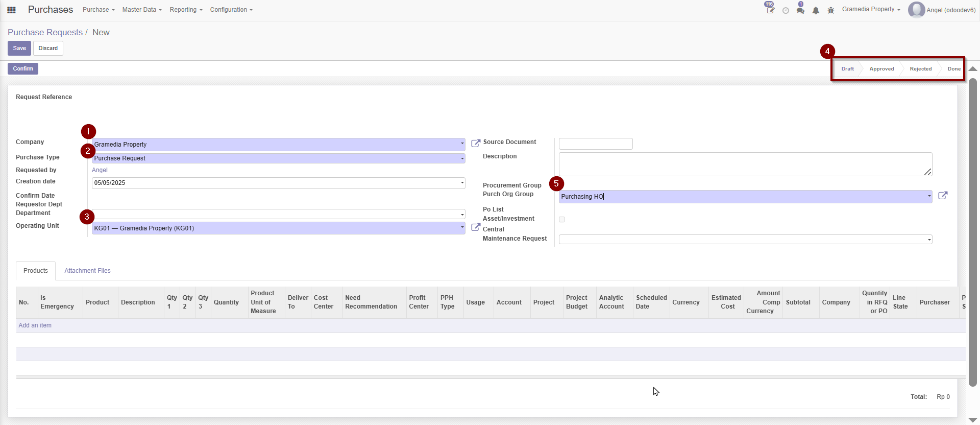Select the Draft status stage
The height and width of the screenshot is (425, 980).
[847, 69]
